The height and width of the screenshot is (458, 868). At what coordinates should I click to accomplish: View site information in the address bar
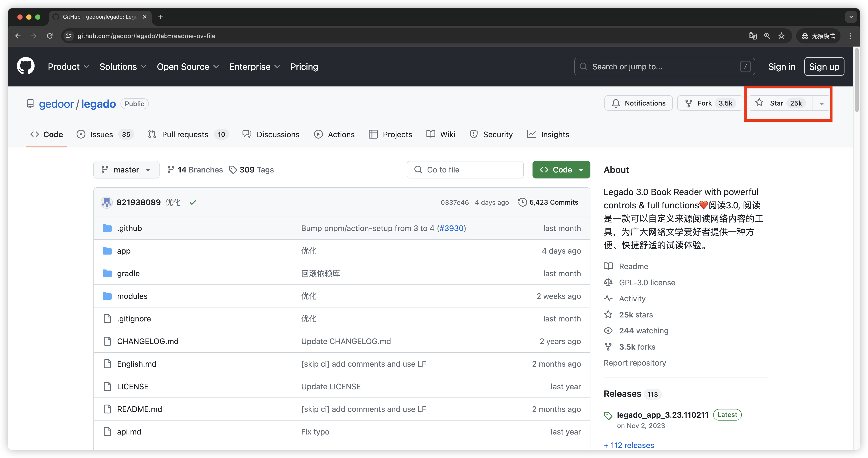69,36
